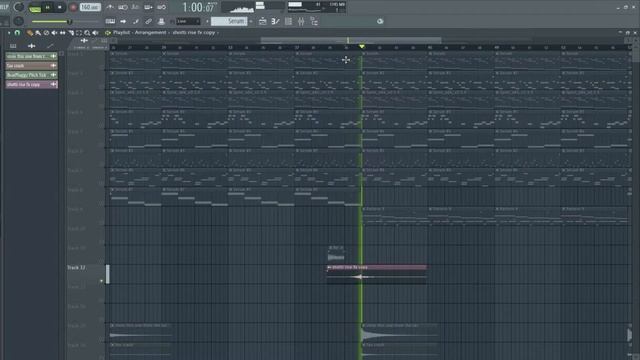Toggle typing keyboard to piano icon

[x=110, y=21]
